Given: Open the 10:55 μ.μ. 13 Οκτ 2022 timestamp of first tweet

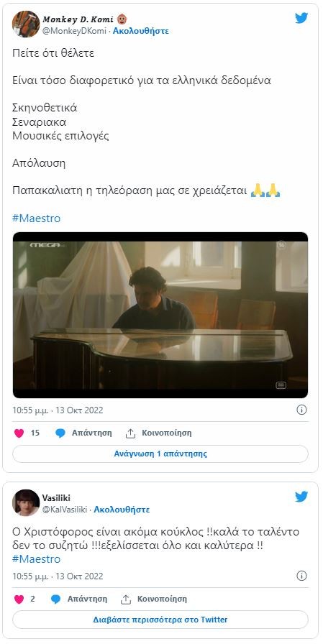Looking at the screenshot, I should [x=58, y=410].
